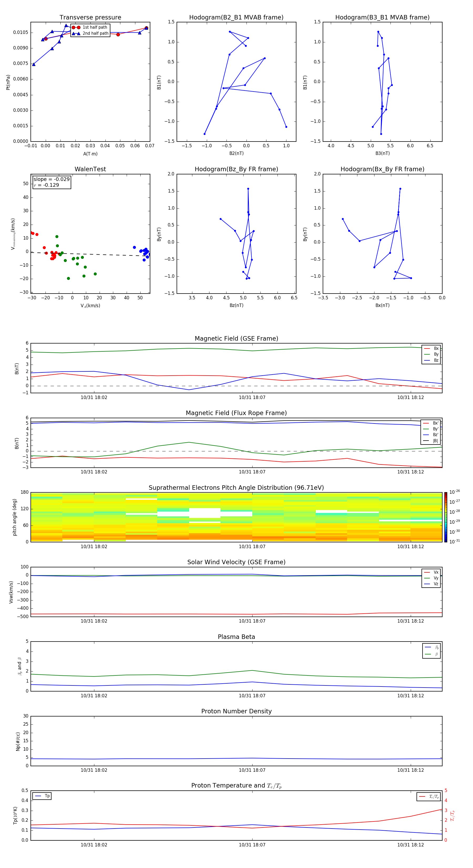Select Bx in the GSE magnetic field legend

click(431, 349)
